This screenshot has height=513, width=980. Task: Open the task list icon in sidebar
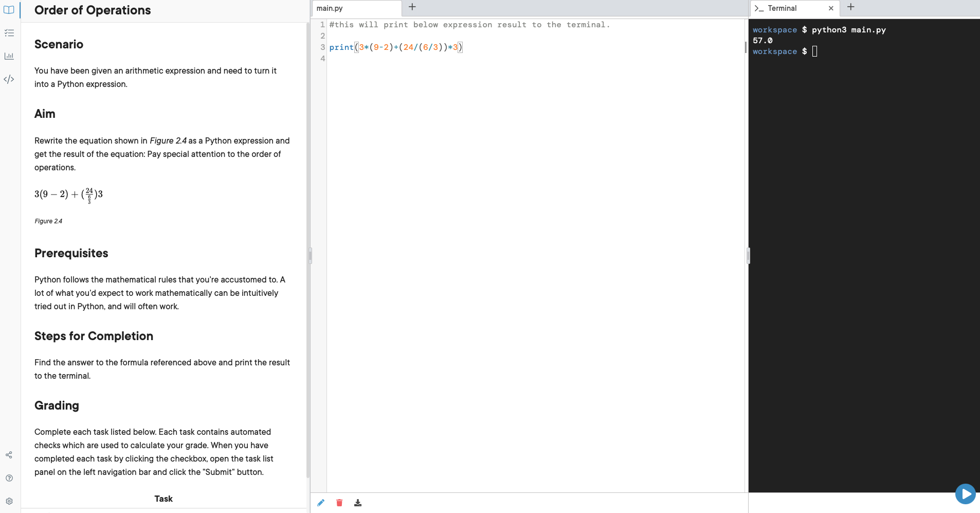tap(9, 33)
